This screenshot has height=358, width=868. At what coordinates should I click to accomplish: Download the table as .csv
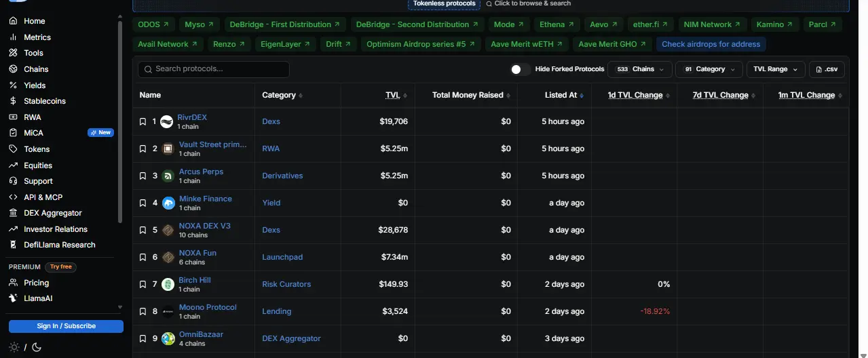tap(827, 69)
